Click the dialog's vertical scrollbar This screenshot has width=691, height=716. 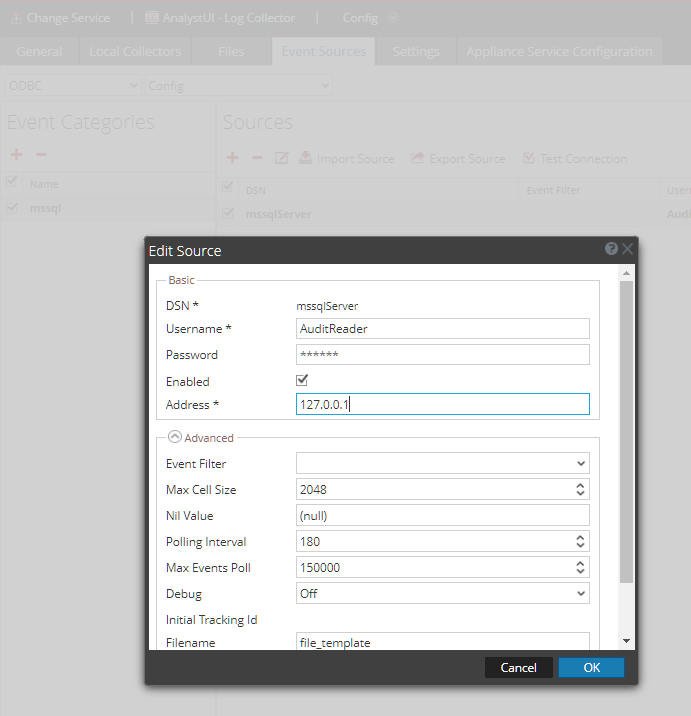tap(626, 430)
